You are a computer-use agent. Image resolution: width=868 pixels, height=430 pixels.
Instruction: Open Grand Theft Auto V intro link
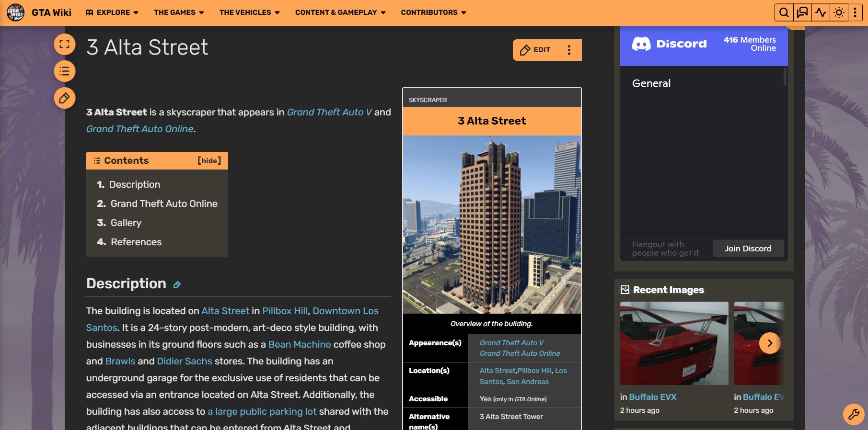tap(329, 112)
